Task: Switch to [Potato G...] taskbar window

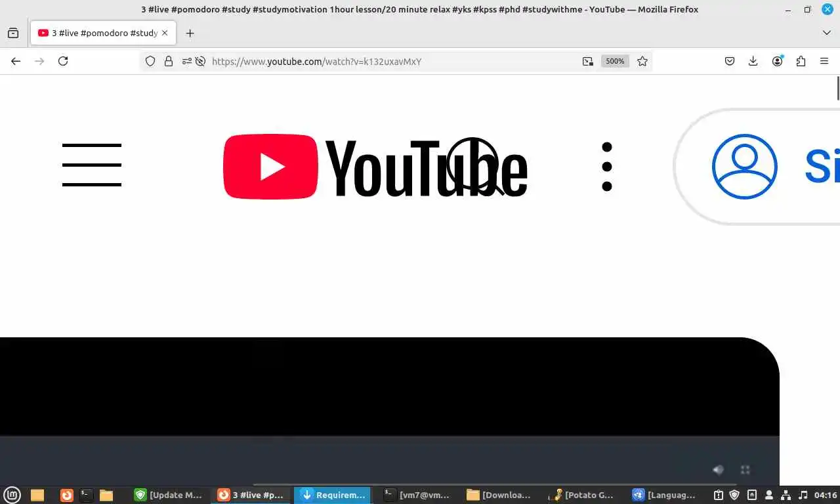Action: (x=583, y=495)
